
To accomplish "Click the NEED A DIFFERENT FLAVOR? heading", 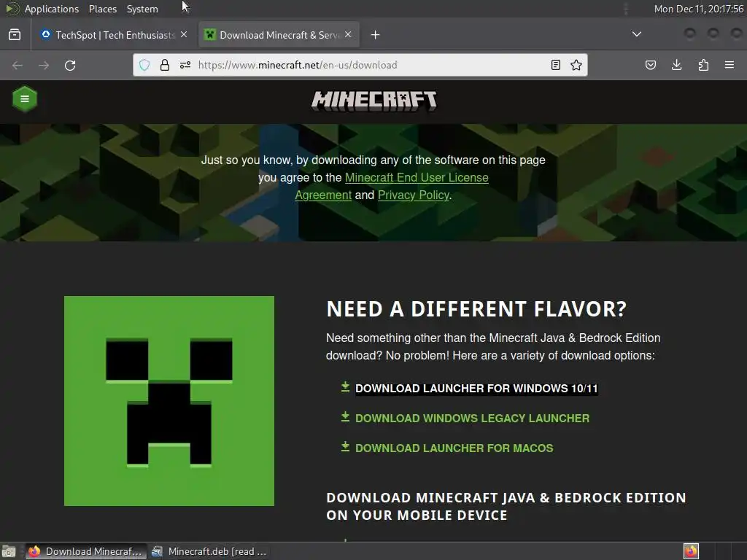I will point(476,309).
